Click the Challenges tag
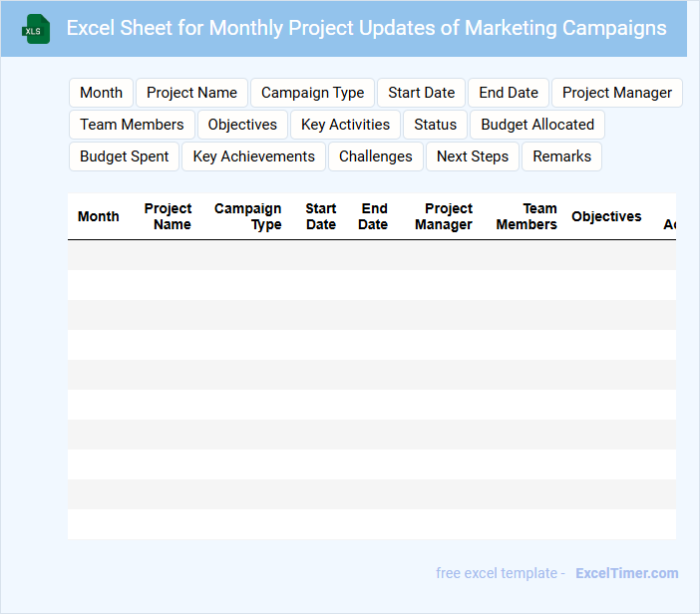Image resolution: width=700 pixels, height=614 pixels. 375,156
